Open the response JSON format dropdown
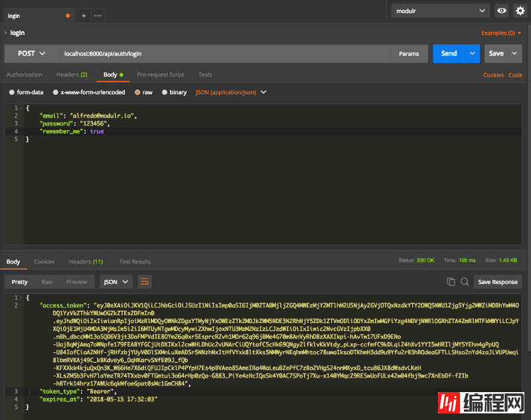The height and width of the screenshot is (420, 531). tap(115, 281)
